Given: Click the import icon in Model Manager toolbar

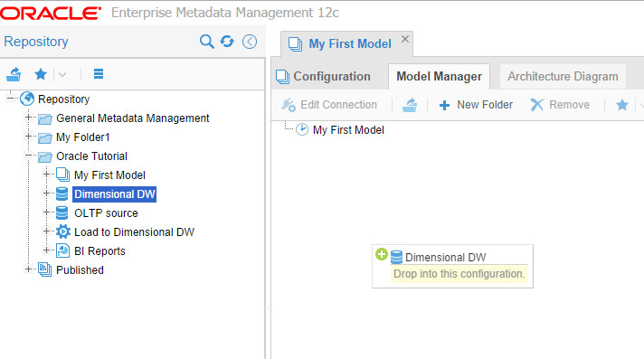Looking at the screenshot, I should click(410, 105).
